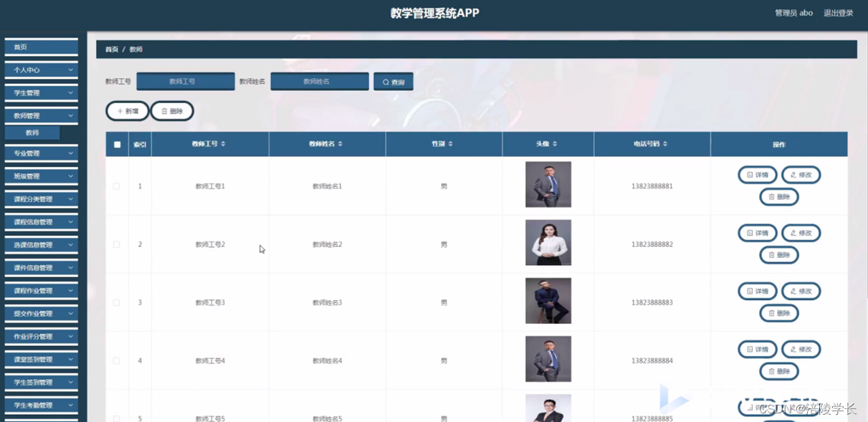Image resolution: width=868 pixels, height=422 pixels.
Task: Expand the 课程信息管理 sidebar menu
Action: click(41, 222)
